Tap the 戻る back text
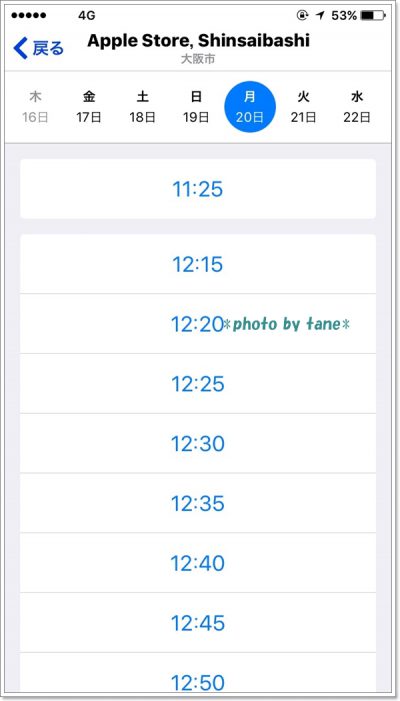Viewport: 400px width, 701px height. pos(48,48)
